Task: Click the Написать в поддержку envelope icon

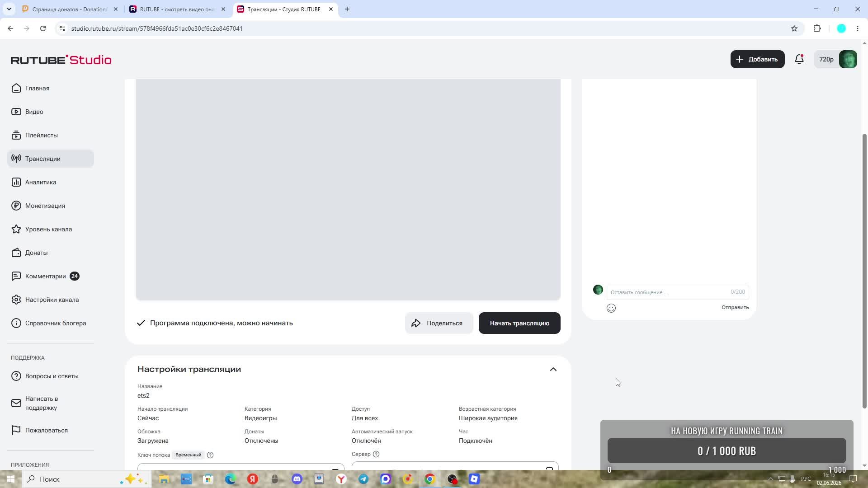Action: coord(16,403)
